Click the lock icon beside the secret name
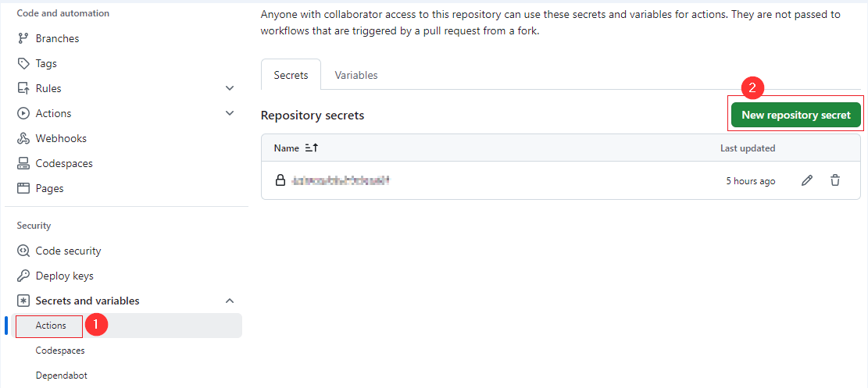 pos(280,180)
